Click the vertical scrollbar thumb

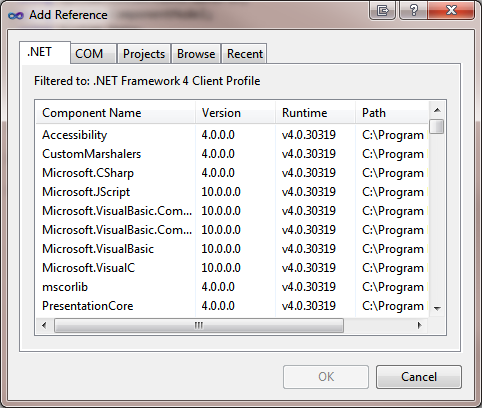[x=437, y=127]
